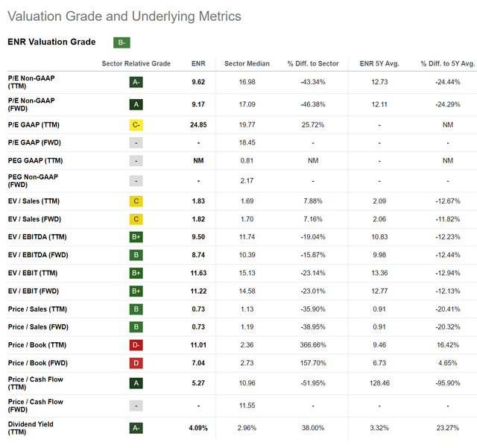Select the EV / Sales (TTM) row label
Screen dimensions: 477x448
(34, 201)
